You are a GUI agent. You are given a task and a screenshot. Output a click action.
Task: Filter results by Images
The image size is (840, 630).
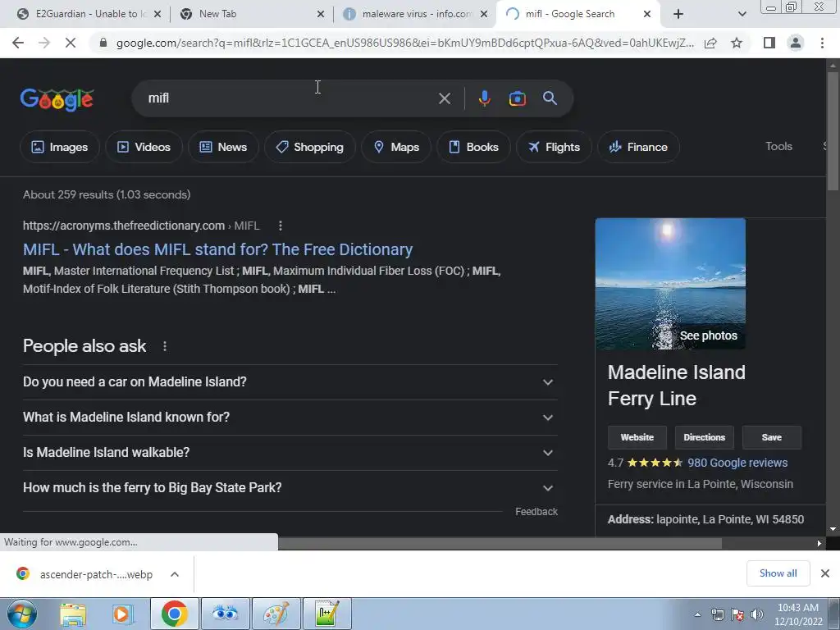pyautogui.click(x=59, y=147)
